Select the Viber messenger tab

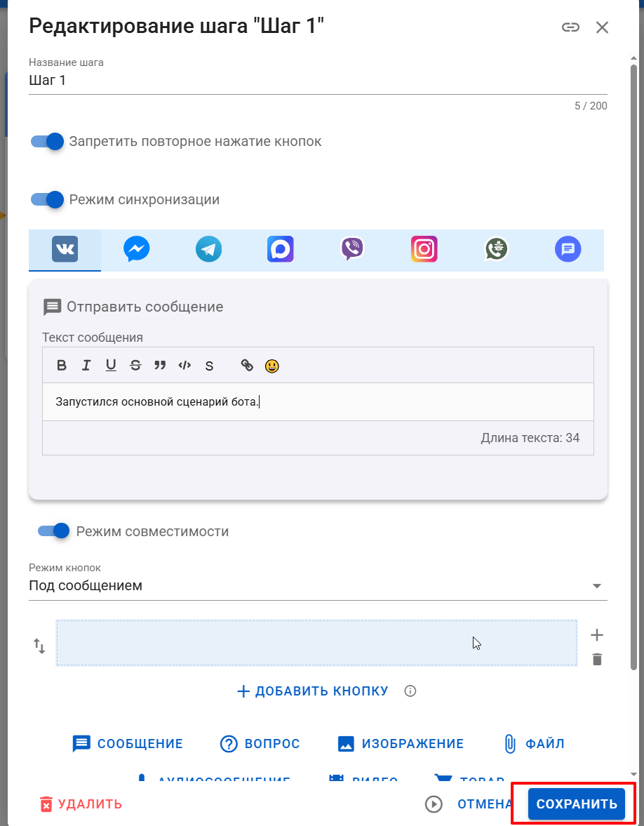(352, 249)
